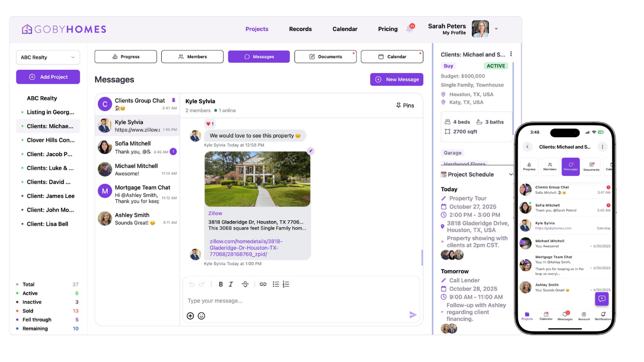Click Sarah Peters profile photo
Screen dimensions: 644x362
pyautogui.click(x=480, y=29)
